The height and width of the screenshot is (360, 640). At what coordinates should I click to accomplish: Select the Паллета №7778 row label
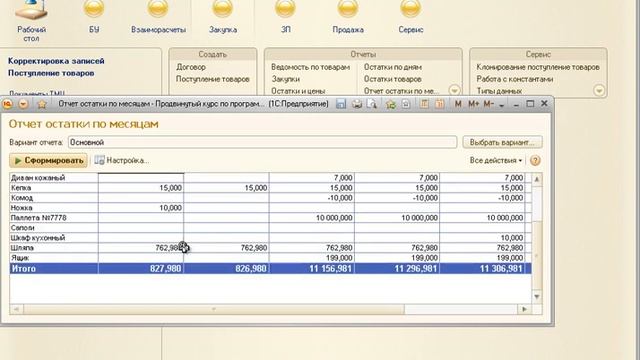[x=38, y=218]
